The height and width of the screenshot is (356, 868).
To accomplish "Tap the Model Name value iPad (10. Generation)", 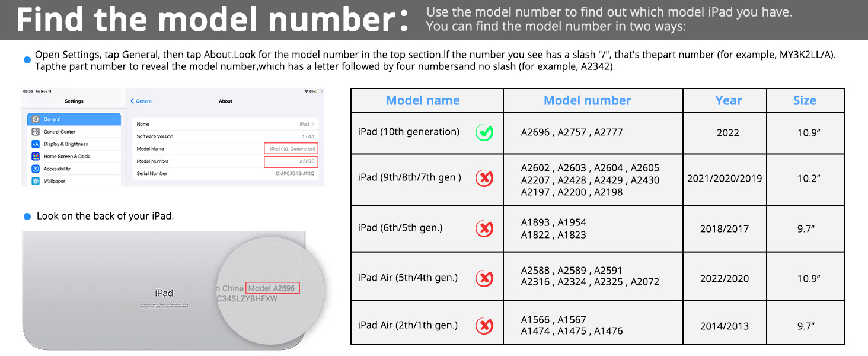I will coord(292,149).
